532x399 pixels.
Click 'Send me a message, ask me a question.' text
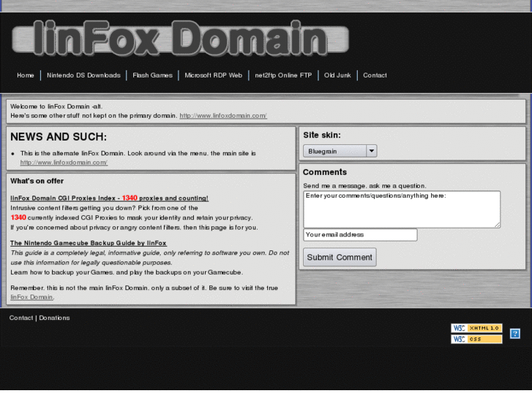click(x=364, y=186)
